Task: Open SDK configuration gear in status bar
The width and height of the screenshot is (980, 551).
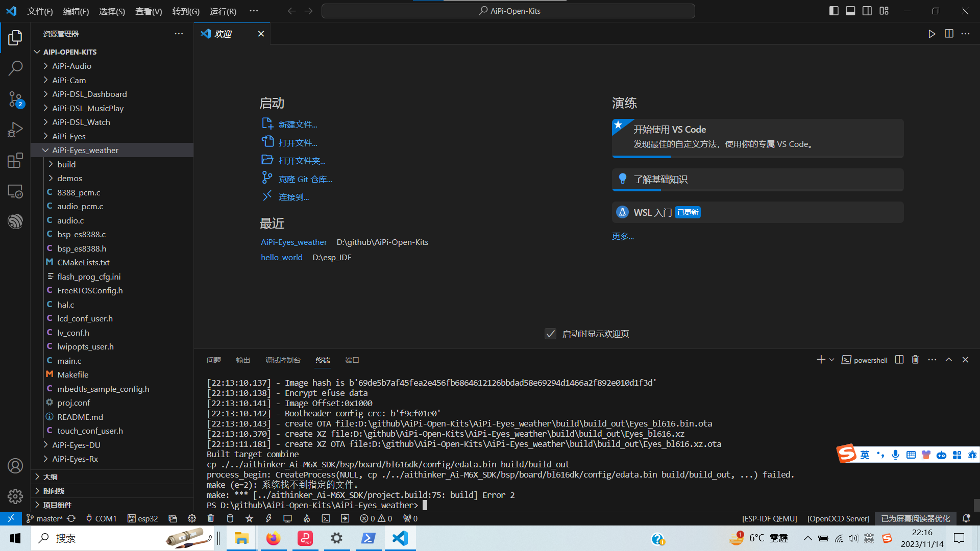Action: [x=192, y=518]
